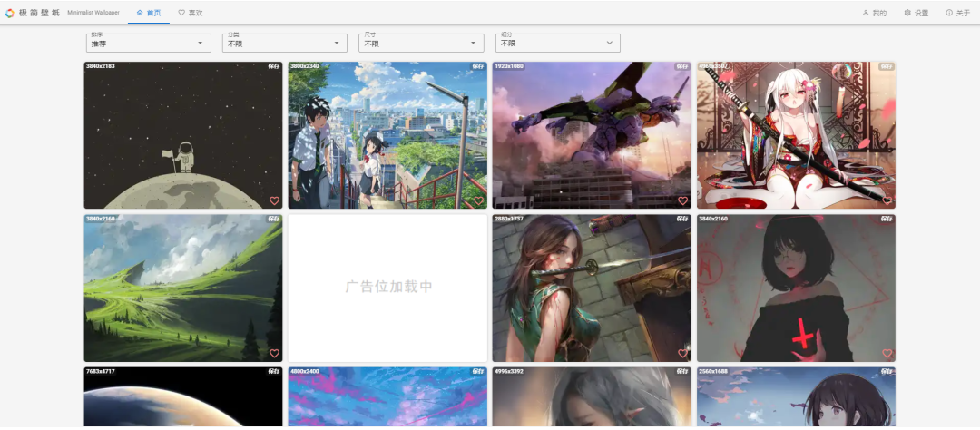
Task: Open the 尺寸 size dropdown
Action: 421,43
